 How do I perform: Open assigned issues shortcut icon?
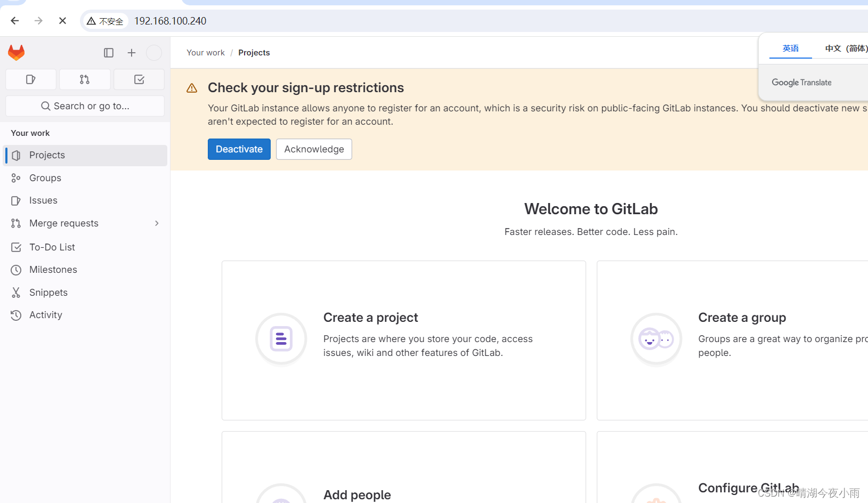31,79
